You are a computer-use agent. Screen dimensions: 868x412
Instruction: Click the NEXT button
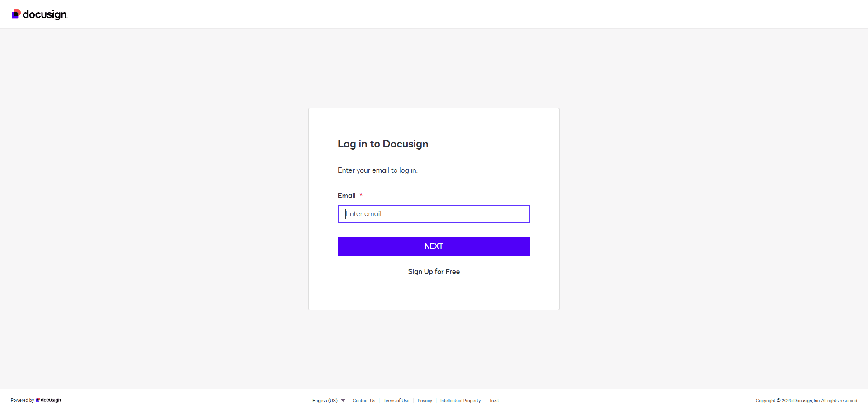tap(434, 246)
